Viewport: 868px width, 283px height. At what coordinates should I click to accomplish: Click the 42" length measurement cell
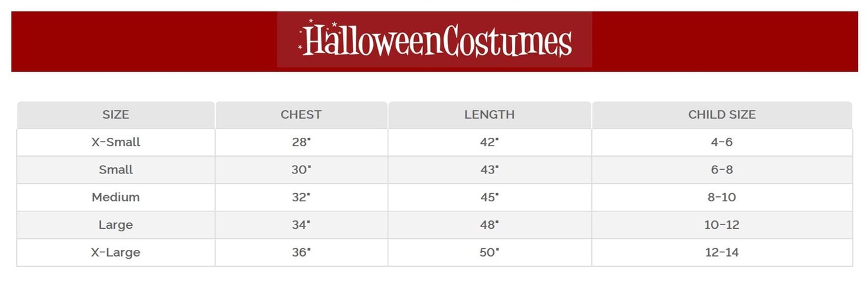(489, 142)
